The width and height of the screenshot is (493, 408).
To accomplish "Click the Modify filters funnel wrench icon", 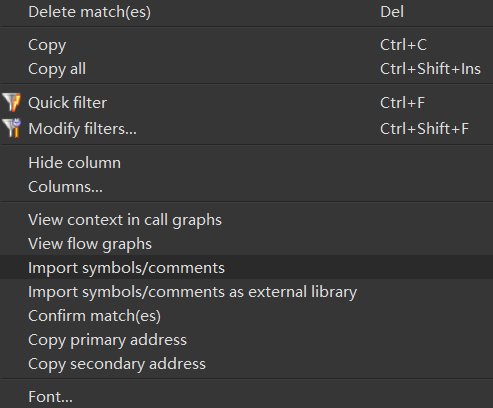I will (12, 128).
